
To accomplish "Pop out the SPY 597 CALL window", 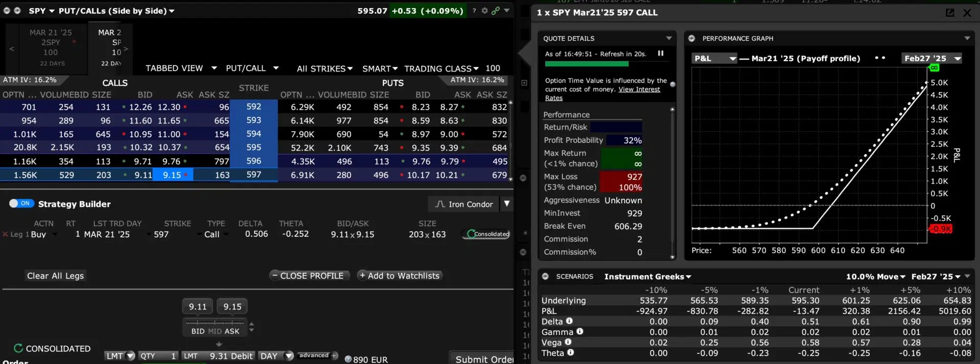I will [950, 13].
